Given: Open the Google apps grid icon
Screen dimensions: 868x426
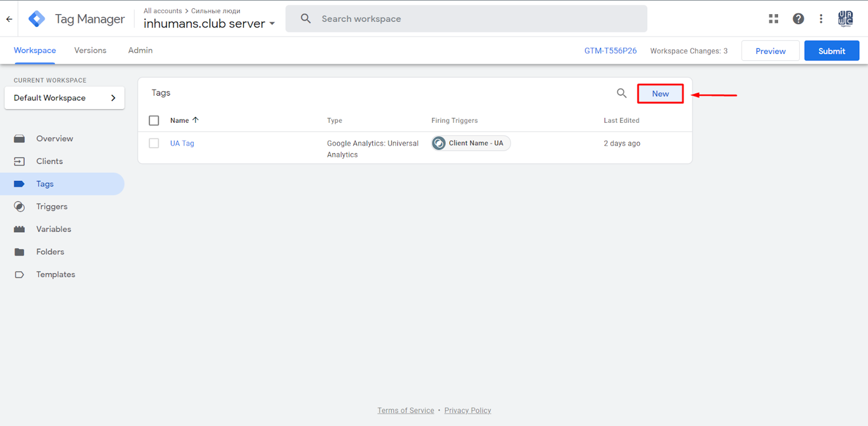Looking at the screenshot, I should 773,19.
